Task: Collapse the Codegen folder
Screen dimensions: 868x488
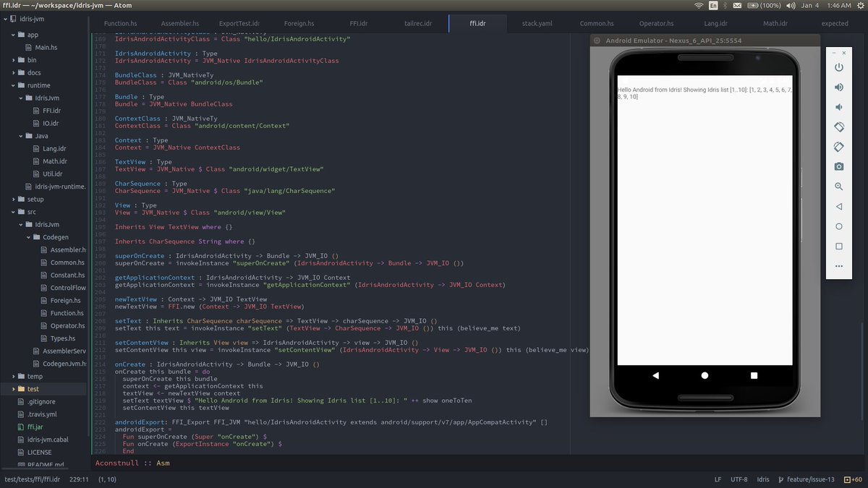Action: pos(56,236)
